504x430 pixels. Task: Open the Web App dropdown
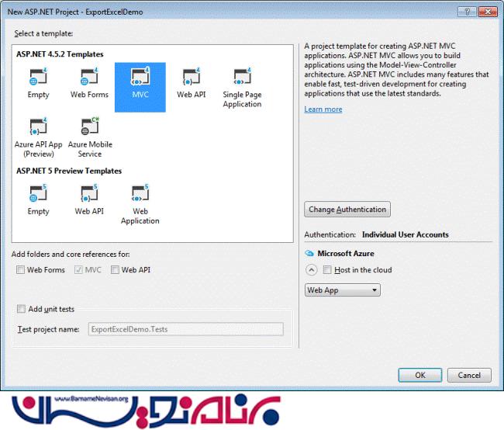click(x=342, y=290)
